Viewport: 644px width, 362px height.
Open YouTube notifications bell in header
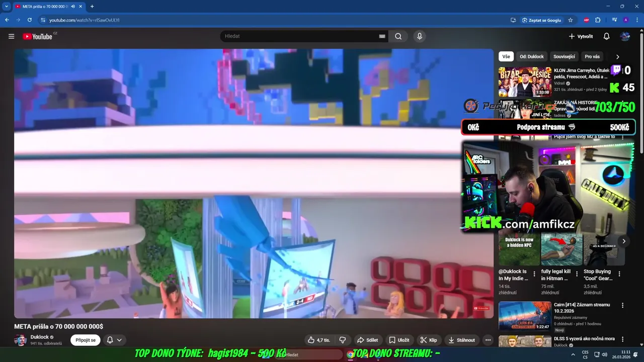[606, 36]
